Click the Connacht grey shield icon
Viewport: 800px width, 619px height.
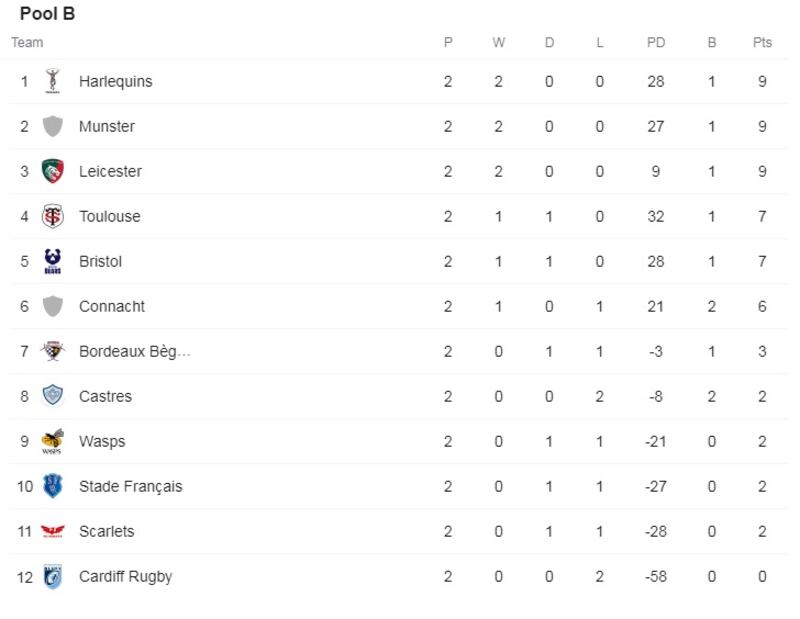(x=53, y=306)
